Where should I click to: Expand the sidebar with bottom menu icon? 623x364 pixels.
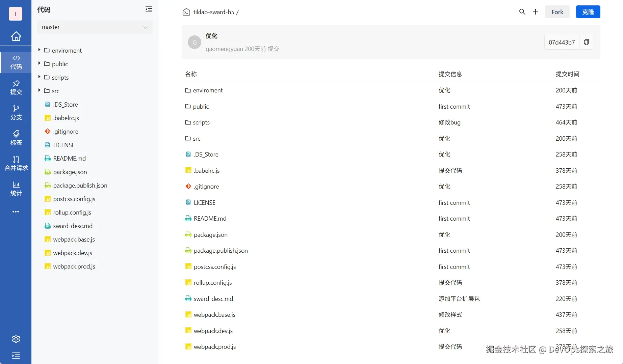click(x=16, y=356)
